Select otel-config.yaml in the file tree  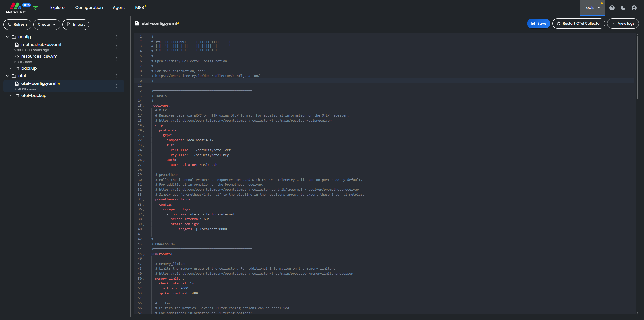64,86
